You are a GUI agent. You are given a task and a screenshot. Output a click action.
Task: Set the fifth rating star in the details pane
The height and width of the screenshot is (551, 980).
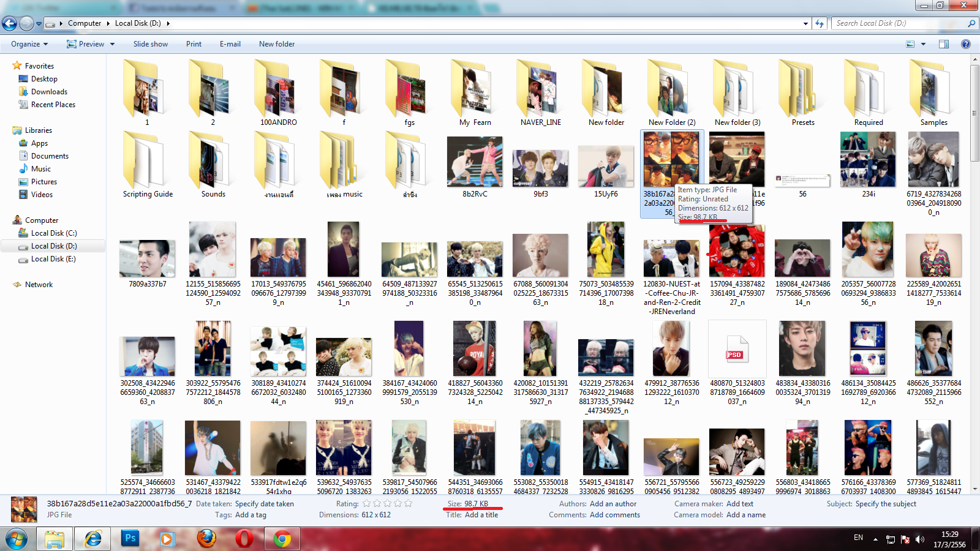[x=409, y=504]
